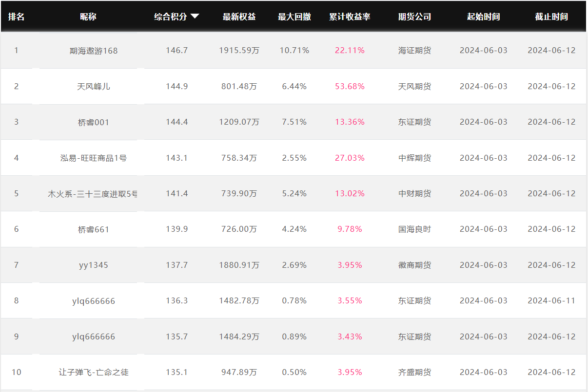The height and width of the screenshot is (392, 588).
Task: Open nickname 桥睿001
Action: (94, 122)
